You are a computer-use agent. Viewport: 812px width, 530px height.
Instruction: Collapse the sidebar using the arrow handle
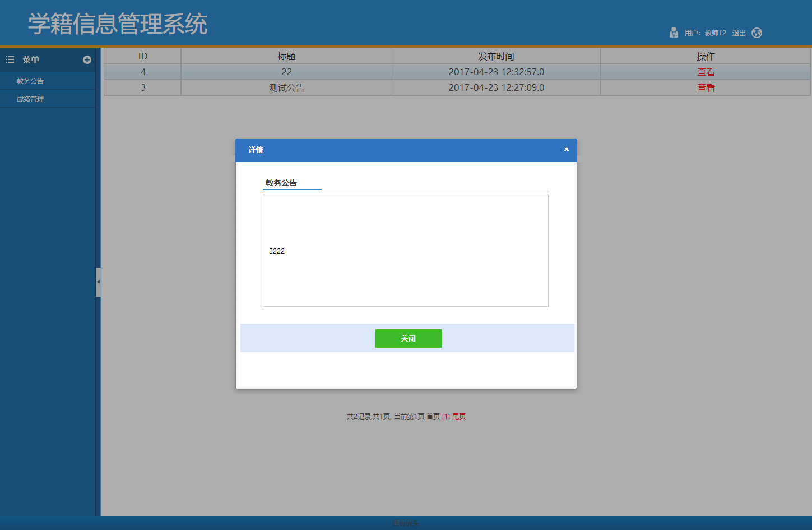(98, 282)
